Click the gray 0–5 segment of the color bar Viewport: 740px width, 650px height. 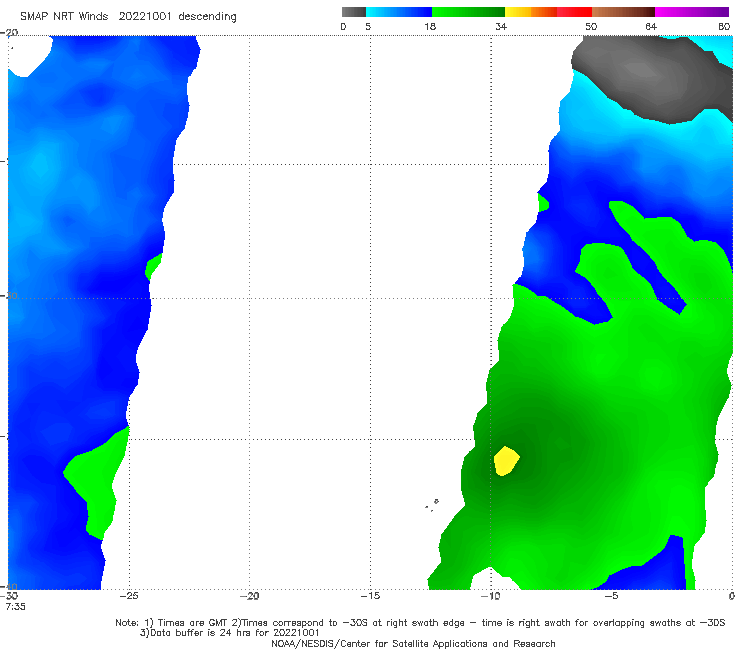point(353,12)
